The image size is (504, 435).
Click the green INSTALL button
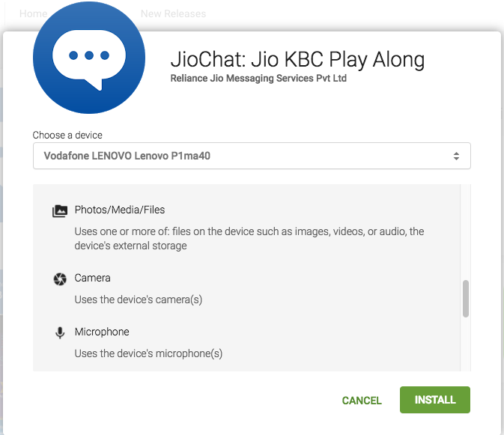[x=435, y=400]
